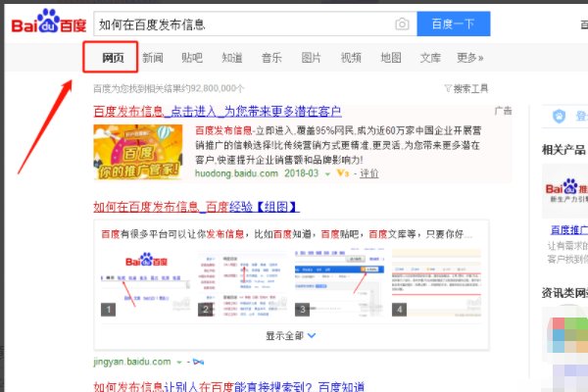Screen dimensions: 588x392
Task: Expand dropdown arrow after huodong.baidu.com date
Action: (327, 174)
